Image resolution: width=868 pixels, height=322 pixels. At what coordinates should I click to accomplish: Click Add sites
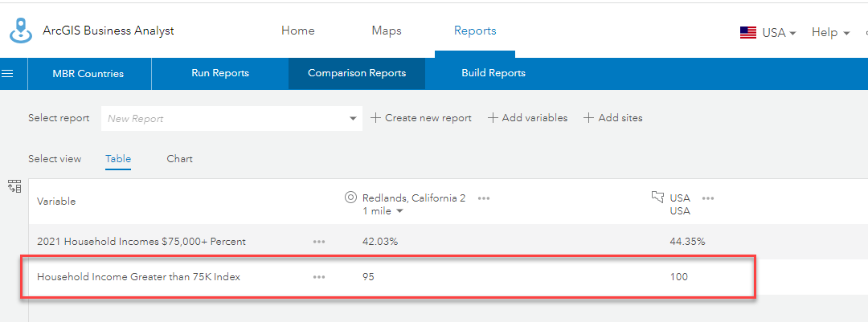[613, 118]
